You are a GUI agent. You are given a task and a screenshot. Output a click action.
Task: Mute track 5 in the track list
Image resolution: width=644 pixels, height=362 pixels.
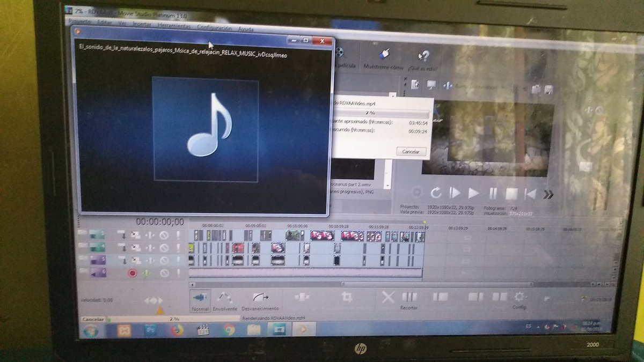tap(164, 260)
